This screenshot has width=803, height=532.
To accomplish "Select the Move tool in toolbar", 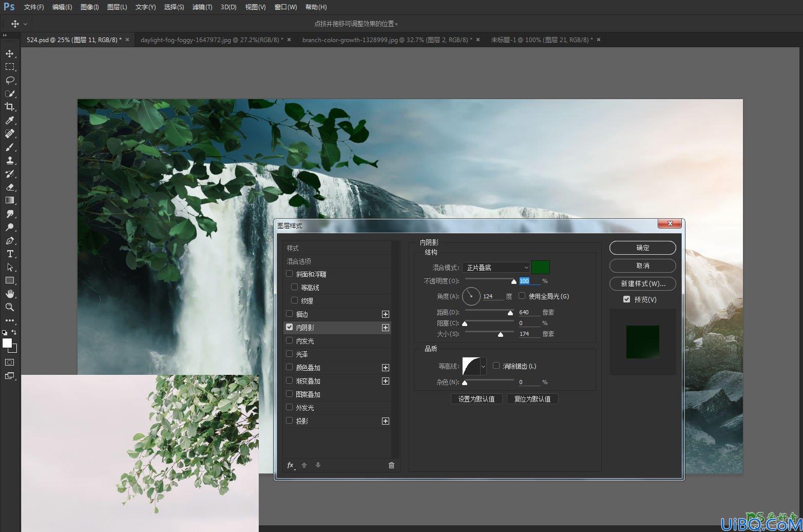I will [x=10, y=53].
